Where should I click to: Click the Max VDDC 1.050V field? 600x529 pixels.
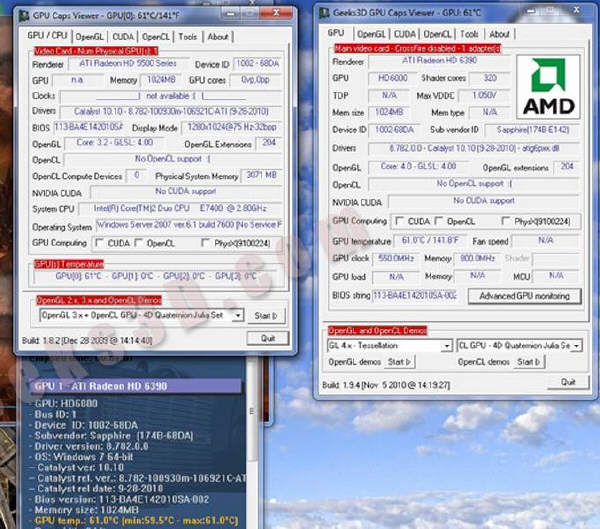tap(484, 95)
